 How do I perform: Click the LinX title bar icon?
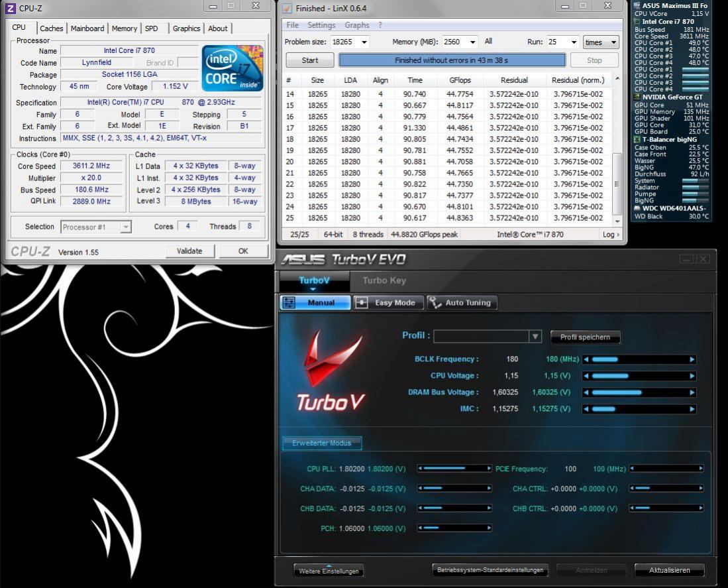tap(287, 9)
